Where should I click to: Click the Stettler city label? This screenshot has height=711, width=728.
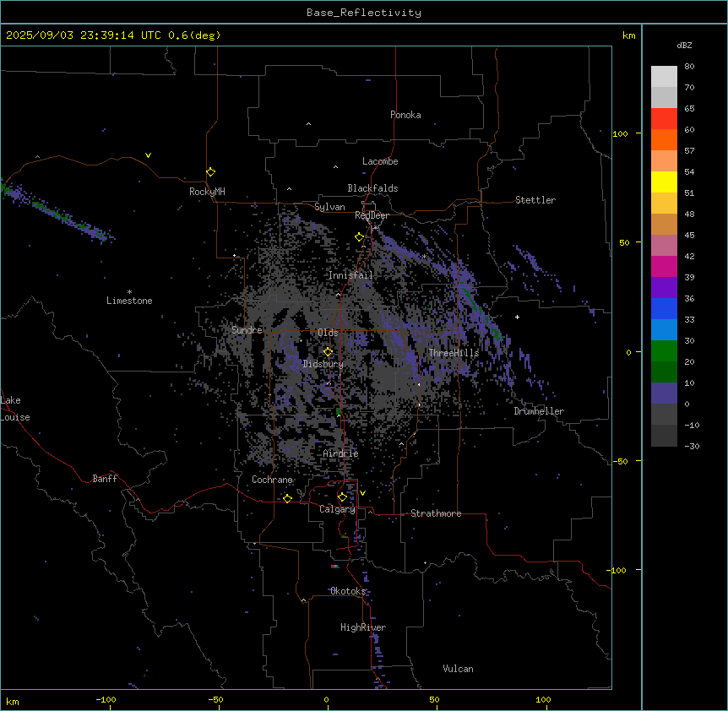point(535,200)
